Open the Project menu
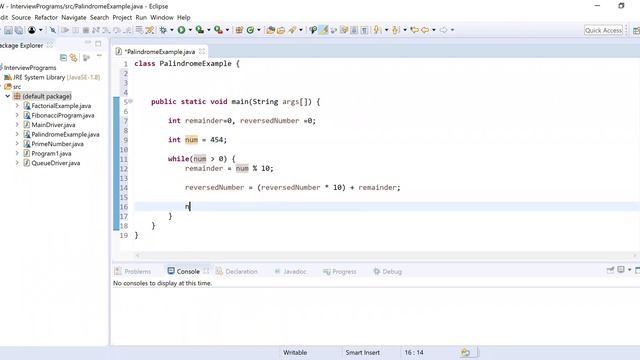 [122, 18]
